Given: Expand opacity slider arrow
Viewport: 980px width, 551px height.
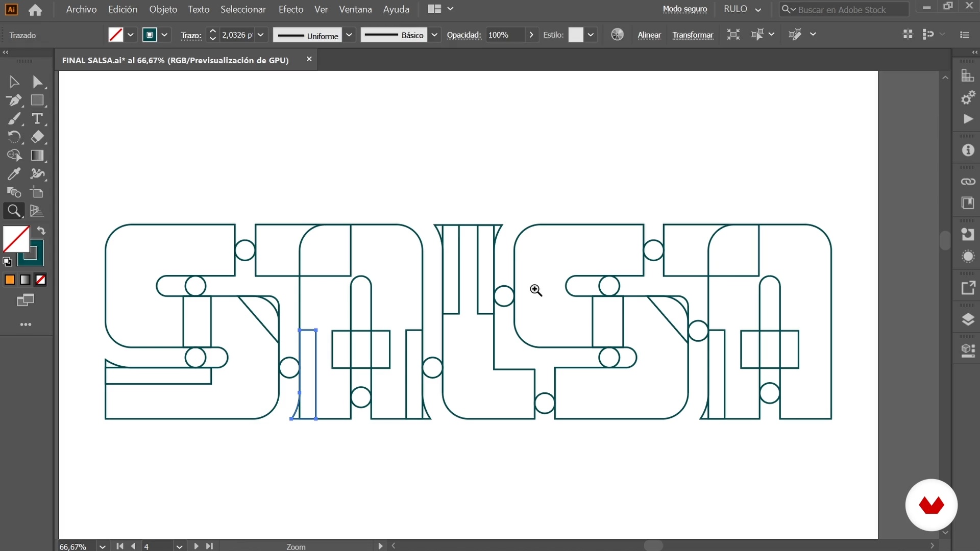Looking at the screenshot, I should pos(531,35).
